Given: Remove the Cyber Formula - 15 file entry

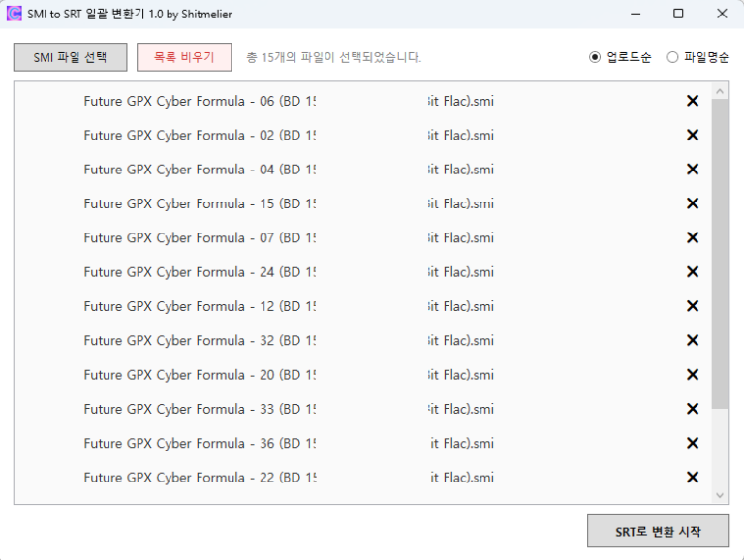Looking at the screenshot, I should tap(693, 203).
